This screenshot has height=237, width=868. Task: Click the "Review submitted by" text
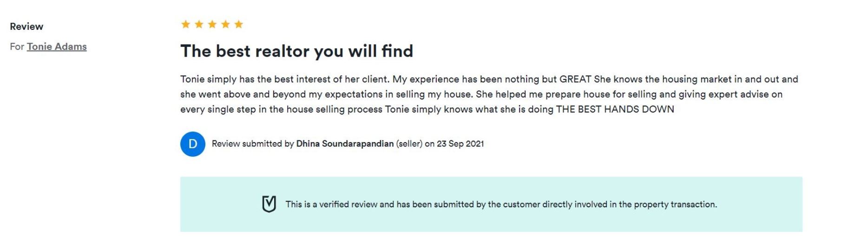pyautogui.click(x=253, y=144)
